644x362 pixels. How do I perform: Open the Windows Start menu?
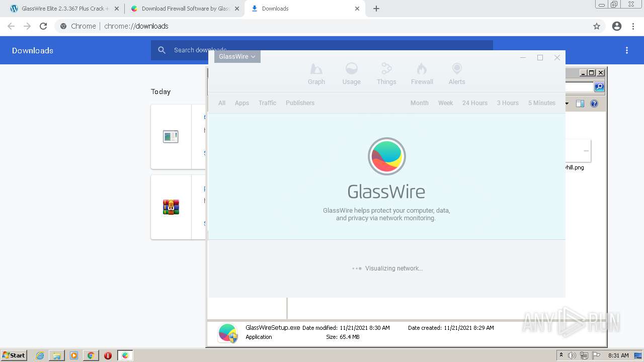[14, 355]
